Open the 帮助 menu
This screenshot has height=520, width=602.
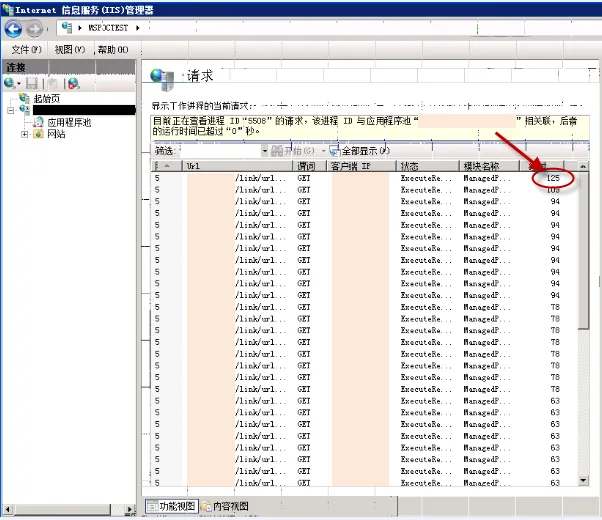point(113,50)
